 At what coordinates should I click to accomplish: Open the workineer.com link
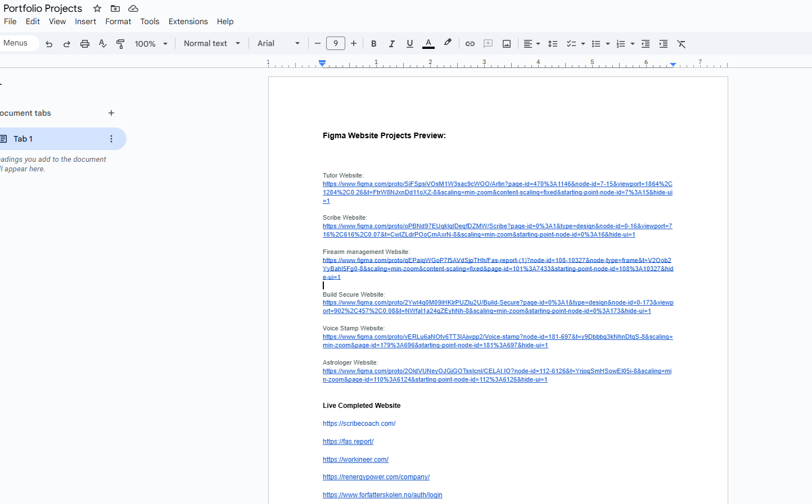click(355, 460)
